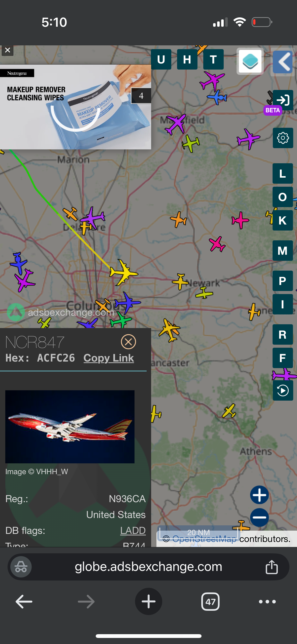Collapse sidebar with the left chevron button
The height and width of the screenshot is (644, 297).
pos(283,62)
